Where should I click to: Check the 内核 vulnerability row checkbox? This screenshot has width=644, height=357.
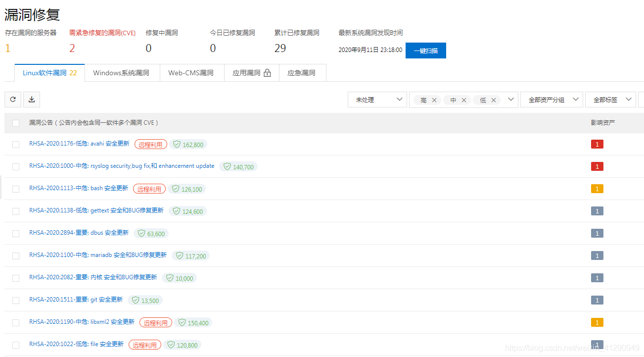16,278
